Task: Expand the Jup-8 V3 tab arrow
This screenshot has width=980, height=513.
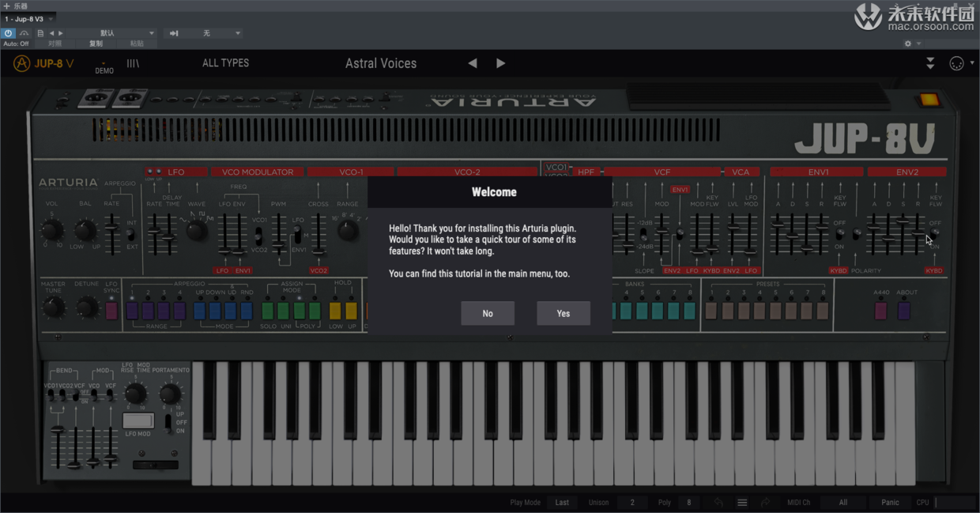Action: [51, 19]
